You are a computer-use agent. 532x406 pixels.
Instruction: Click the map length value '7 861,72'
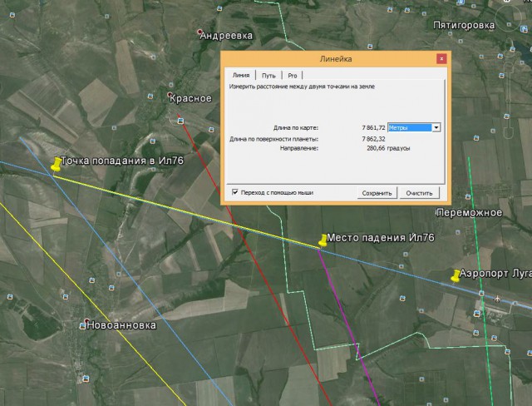pos(373,127)
